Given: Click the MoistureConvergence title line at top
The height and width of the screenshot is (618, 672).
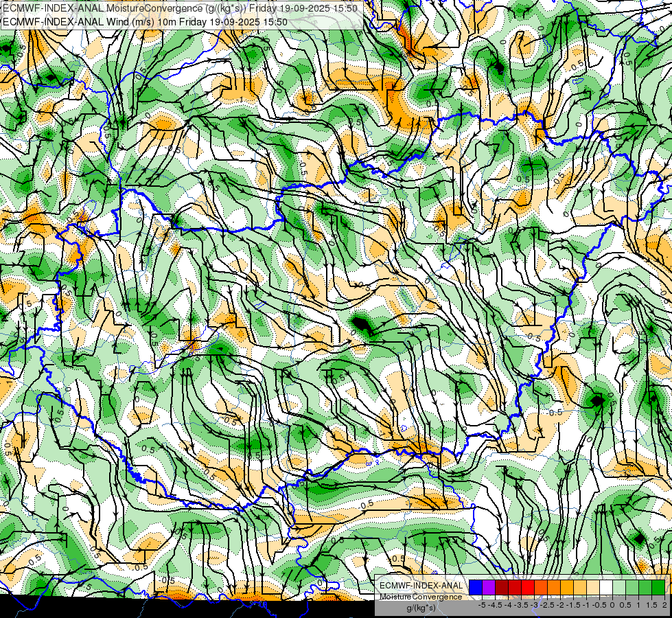Looking at the screenshot, I should point(180,8).
